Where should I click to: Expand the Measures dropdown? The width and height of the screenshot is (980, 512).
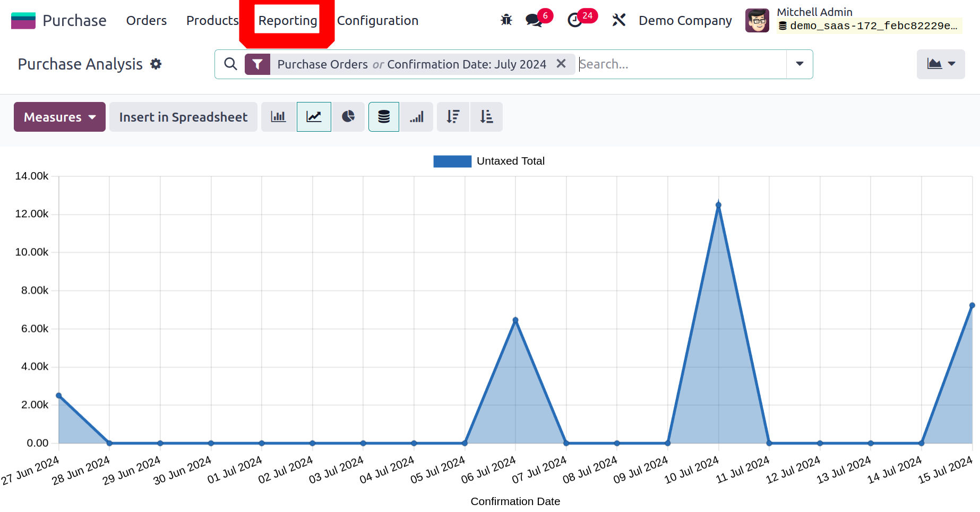click(59, 117)
